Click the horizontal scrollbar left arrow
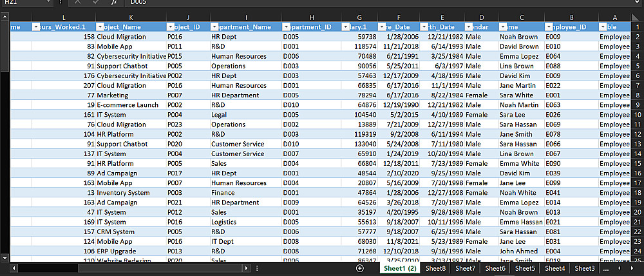 tap(14, 268)
